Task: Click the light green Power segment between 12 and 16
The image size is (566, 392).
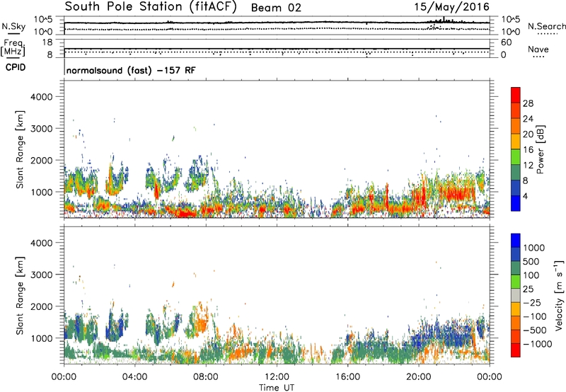Action: 516,157
